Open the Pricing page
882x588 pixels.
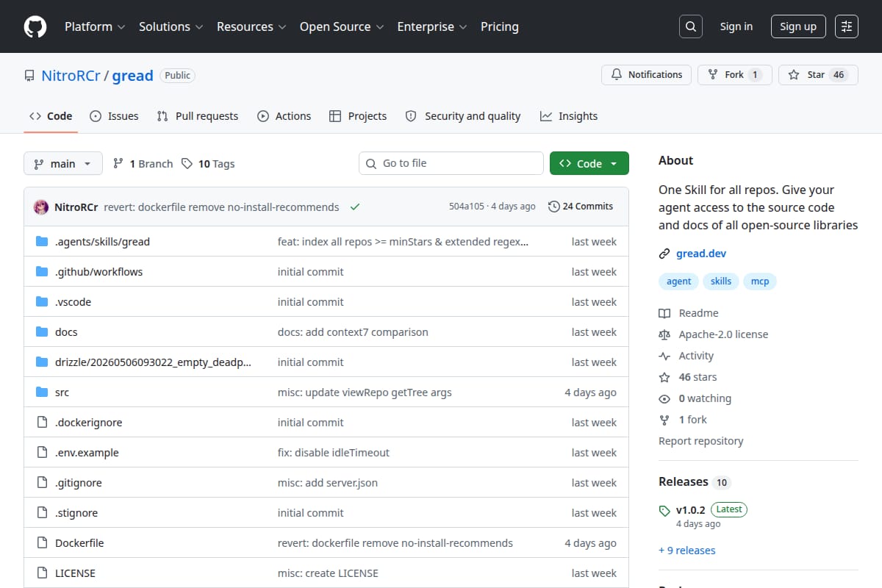tap(500, 26)
